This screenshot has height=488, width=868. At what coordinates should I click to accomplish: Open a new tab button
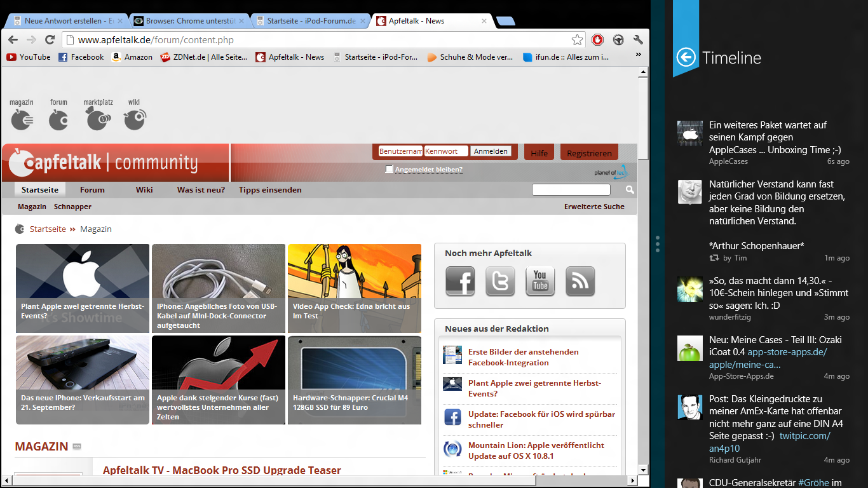point(506,22)
